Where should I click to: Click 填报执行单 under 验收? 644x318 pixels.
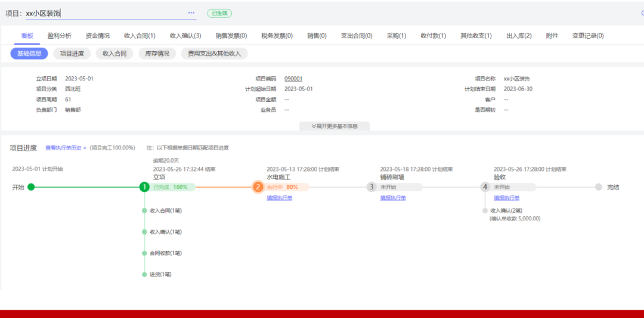[507, 198]
